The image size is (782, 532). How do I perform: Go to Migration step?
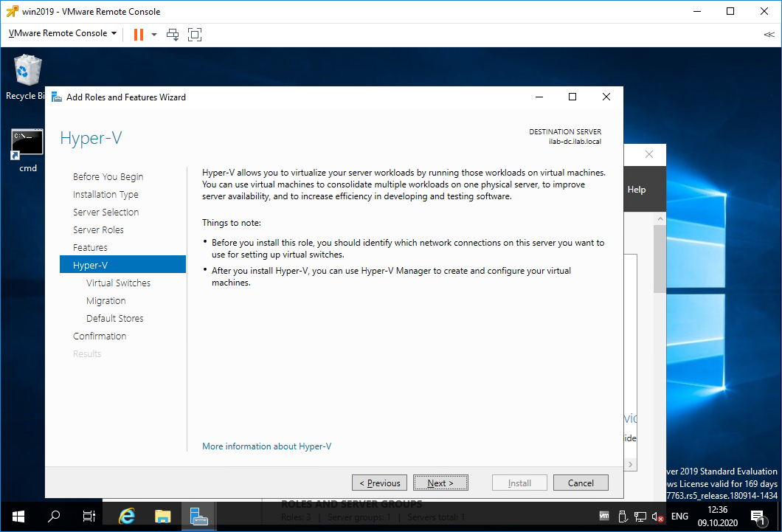coord(105,300)
